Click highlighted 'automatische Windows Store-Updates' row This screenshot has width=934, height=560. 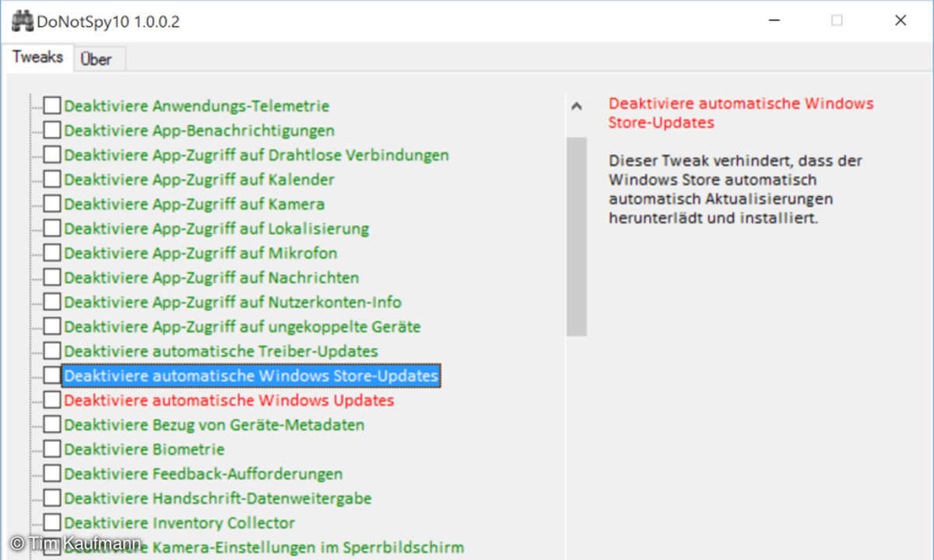pyautogui.click(x=251, y=376)
